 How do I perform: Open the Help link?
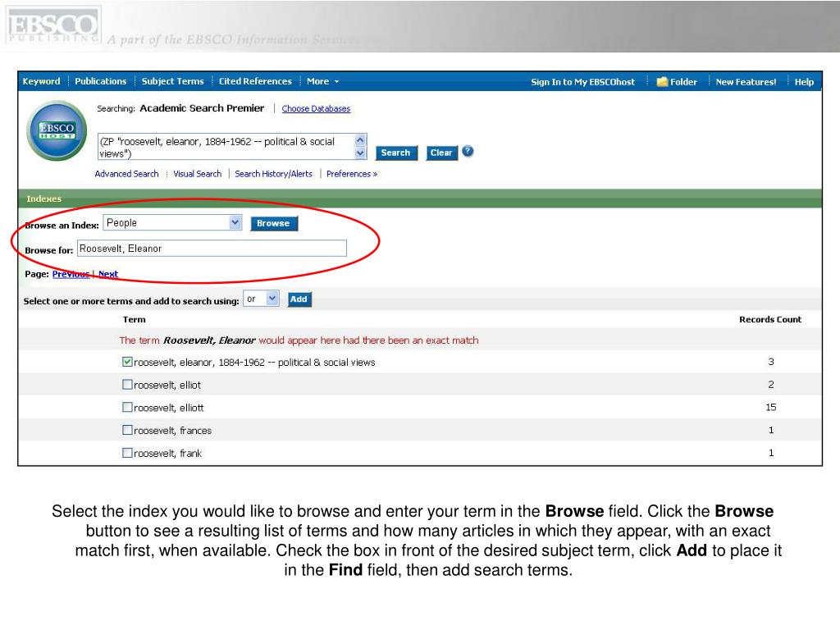click(x=804, y=82)
